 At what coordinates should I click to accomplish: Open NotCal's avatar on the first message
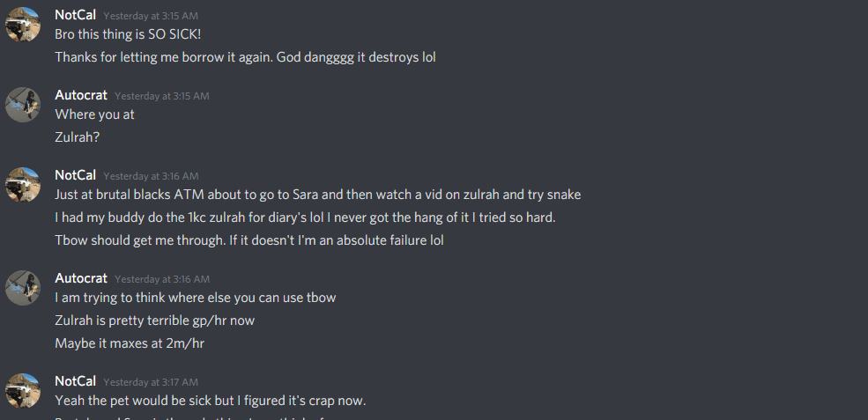[23, 25]
